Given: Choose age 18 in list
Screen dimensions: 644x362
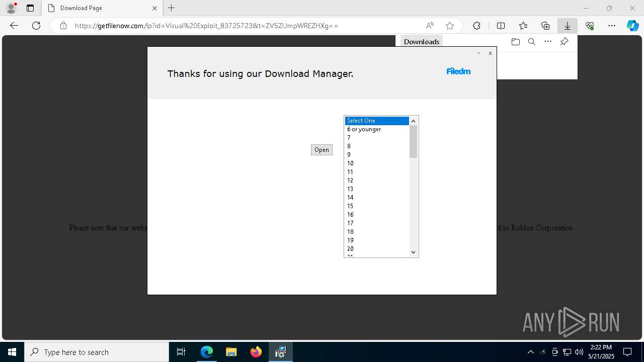Looking at the screenshot, I should click(377, 232).
